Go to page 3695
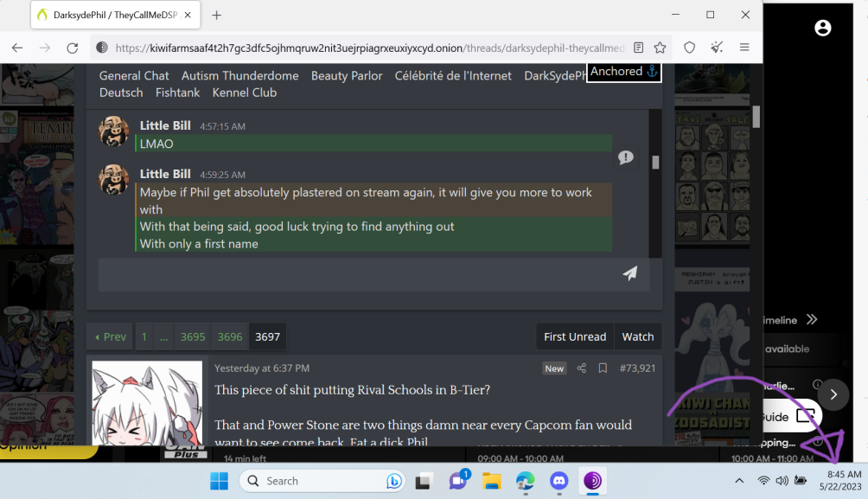The height and width of the screenshot is (499, 868). (193, 336)
